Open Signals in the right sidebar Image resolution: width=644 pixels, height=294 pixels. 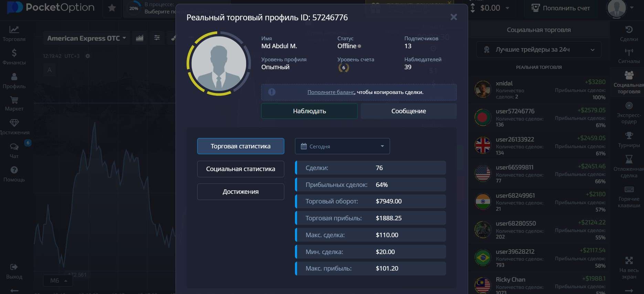[x=629, y=56]
